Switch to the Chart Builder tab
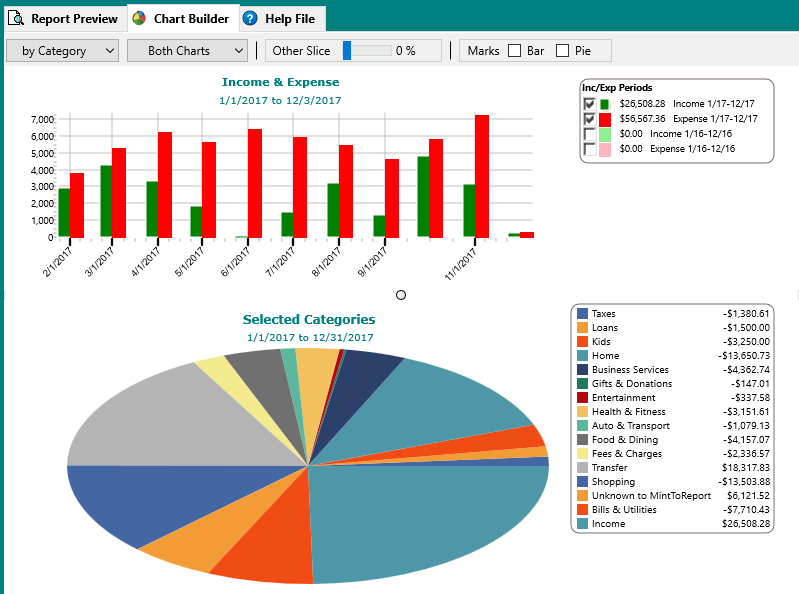The height and width of the screenshot is (594, 799). [x=182, y=19]
